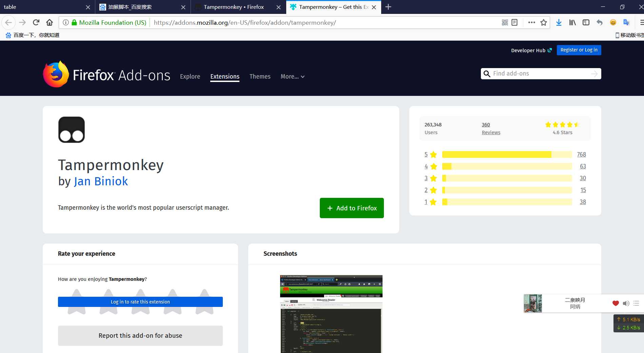Open author Jan Biniok link
The image size is (644, 353).
101,181
